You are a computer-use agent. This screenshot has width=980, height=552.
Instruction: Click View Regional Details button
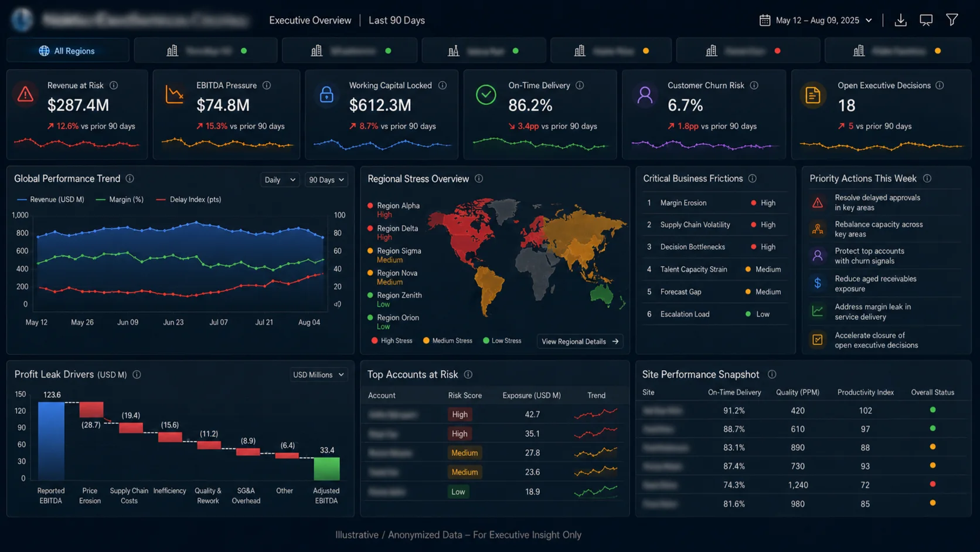click(580, 341)
